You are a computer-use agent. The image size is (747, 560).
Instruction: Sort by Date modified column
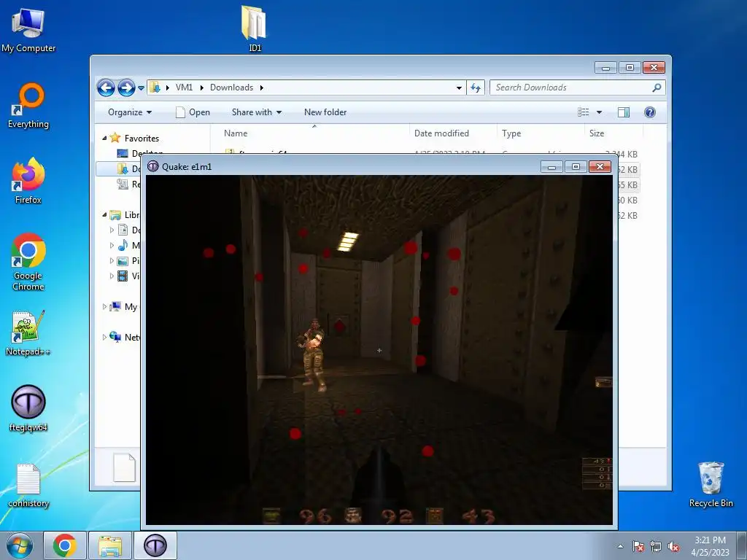coord(452,133)
